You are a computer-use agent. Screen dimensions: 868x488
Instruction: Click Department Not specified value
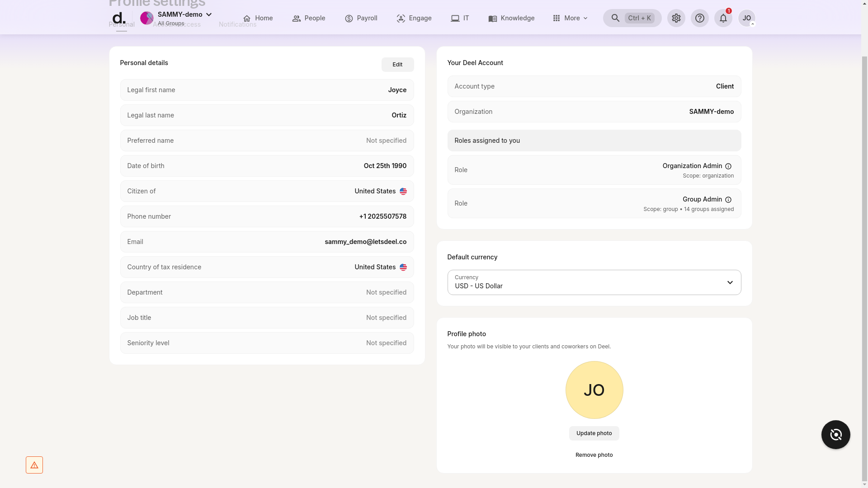coord(386,292)
